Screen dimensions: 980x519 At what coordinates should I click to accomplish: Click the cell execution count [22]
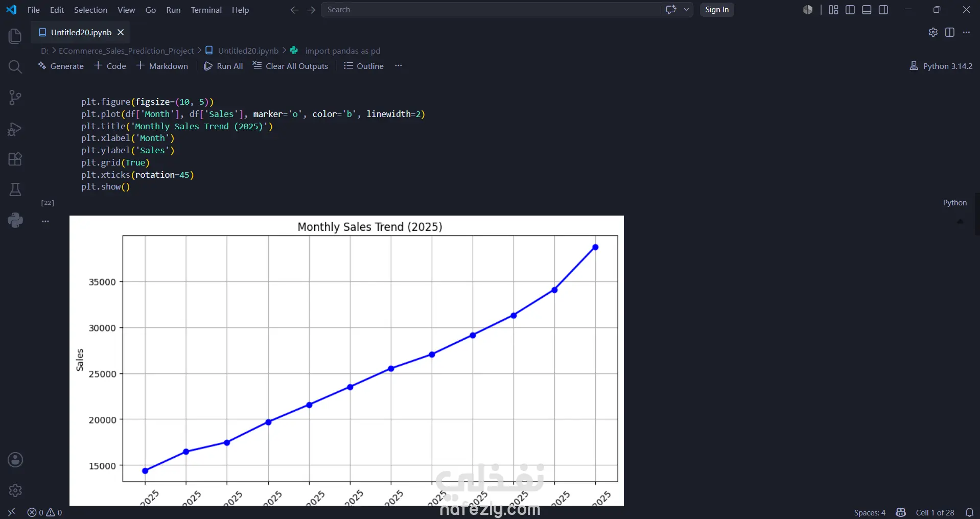(48, 203)
